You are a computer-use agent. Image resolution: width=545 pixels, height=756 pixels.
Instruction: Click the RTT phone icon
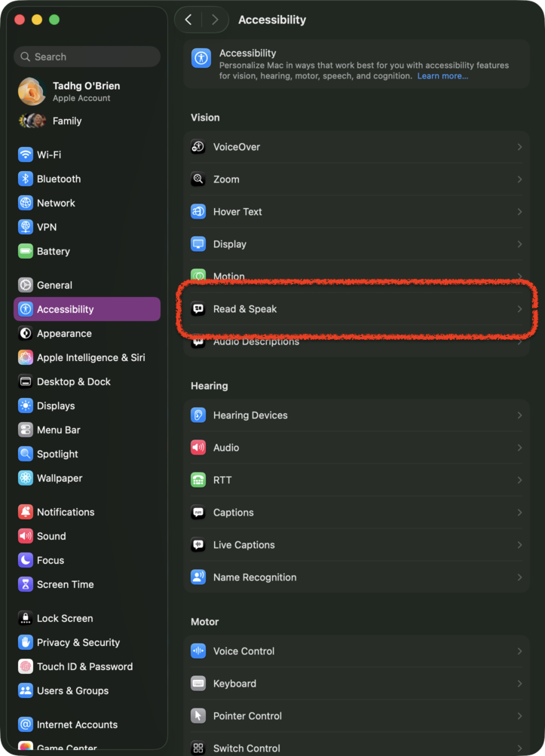(198, 479)
